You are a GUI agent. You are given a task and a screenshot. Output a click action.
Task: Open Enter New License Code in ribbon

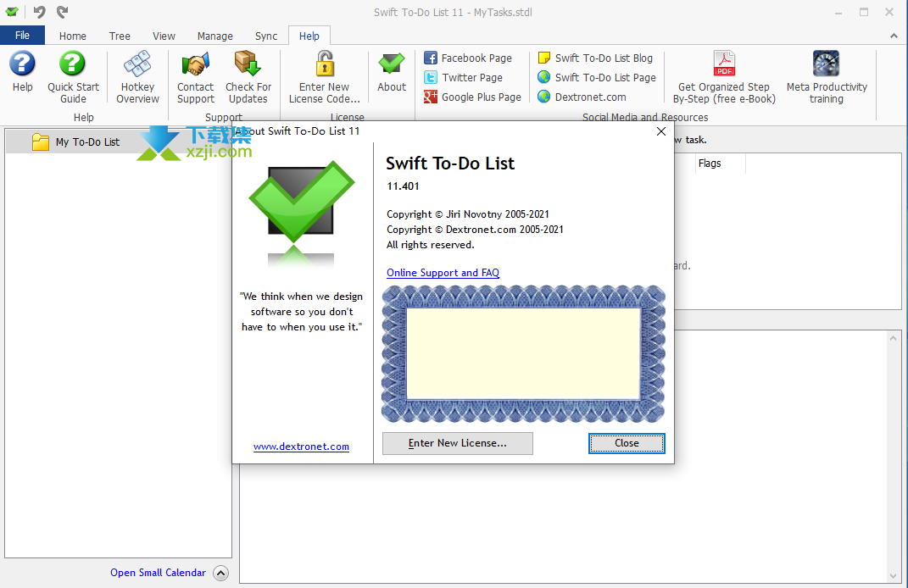point(324,77)
